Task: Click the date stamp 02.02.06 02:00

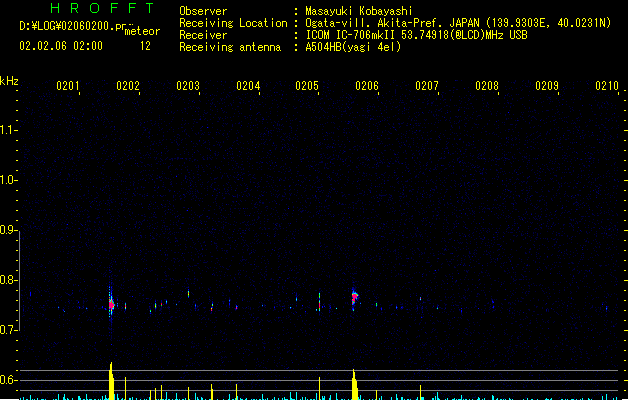Action: pyautogui.click(x=61, y=46)
